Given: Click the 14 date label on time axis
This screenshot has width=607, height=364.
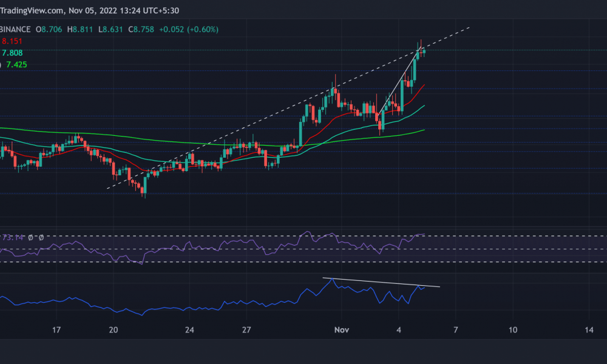Looking at the screenshot, I should [589, 330].
